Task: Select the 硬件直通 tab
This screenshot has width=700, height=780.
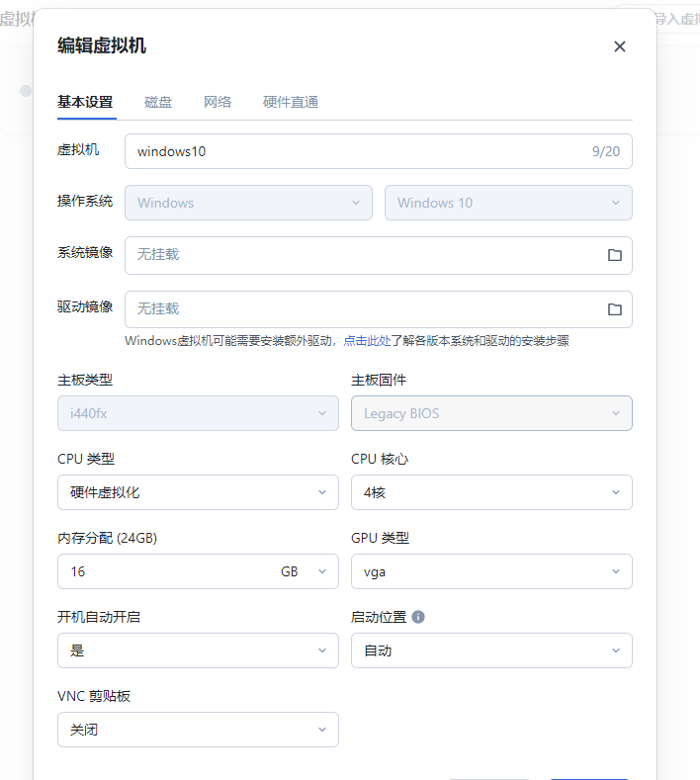Action: point(291,102)
